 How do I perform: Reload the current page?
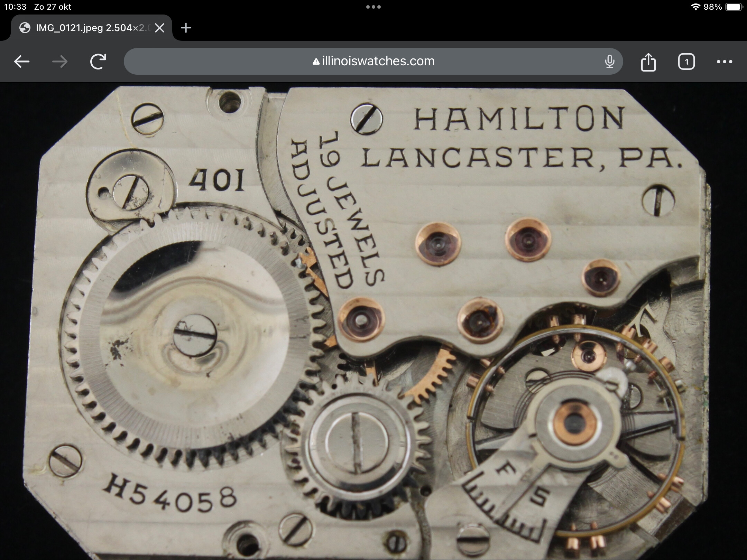pyautogui.click(x=98, y=62)
